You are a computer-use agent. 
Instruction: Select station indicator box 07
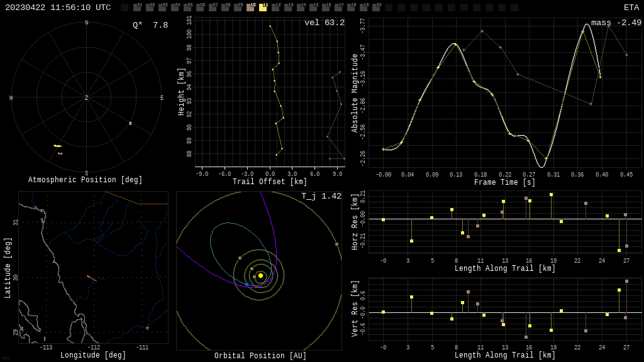[213, 8]
